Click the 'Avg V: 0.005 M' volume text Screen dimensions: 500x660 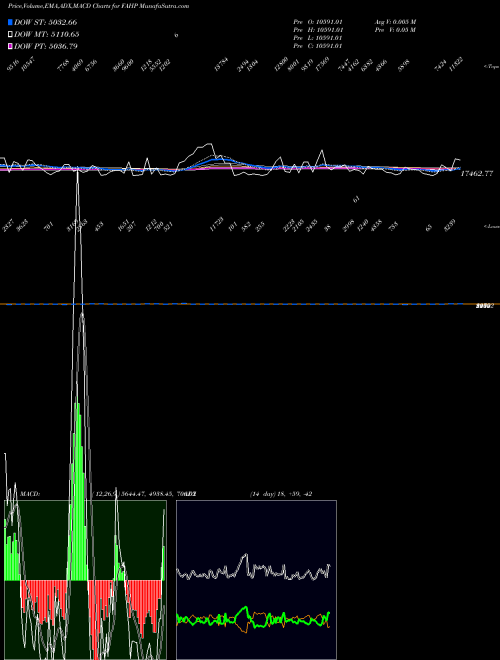click(x=396, y=22)
